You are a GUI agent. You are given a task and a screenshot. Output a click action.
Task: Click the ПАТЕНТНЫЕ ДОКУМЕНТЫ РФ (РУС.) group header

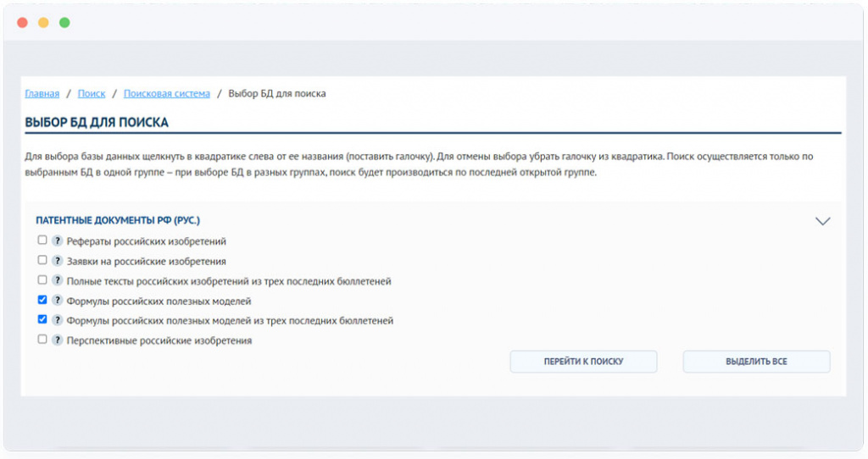pos(118,220)
